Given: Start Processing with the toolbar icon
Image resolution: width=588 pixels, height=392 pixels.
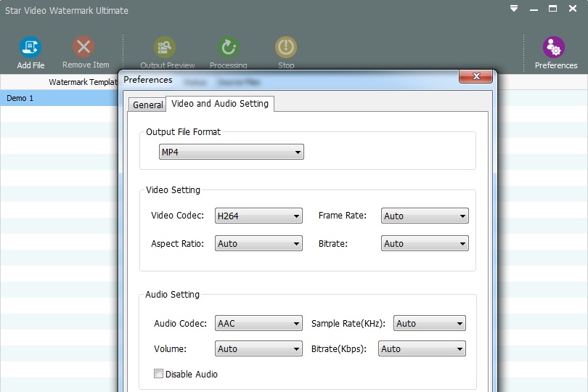Looking at the screenshot, I should (229, 48).
